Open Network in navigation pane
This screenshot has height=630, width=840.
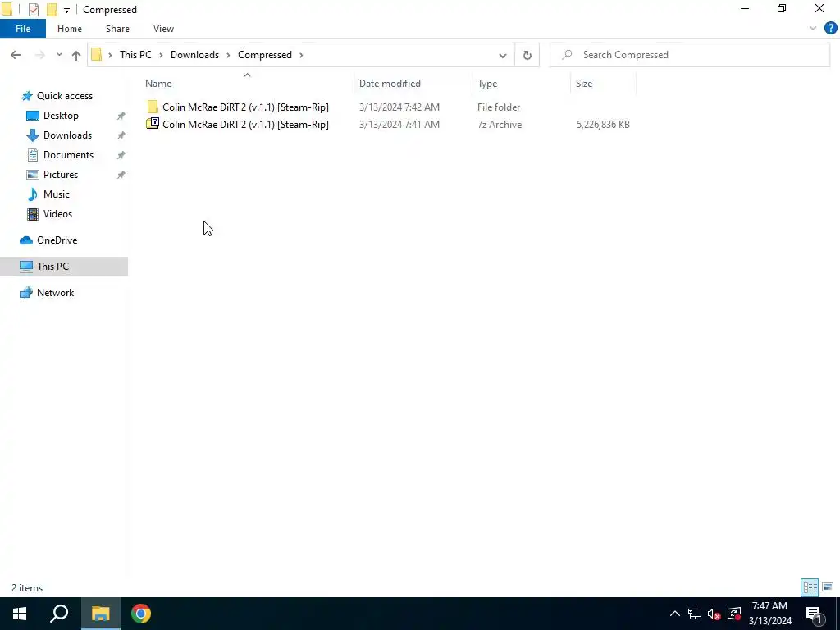click(55, 293)
